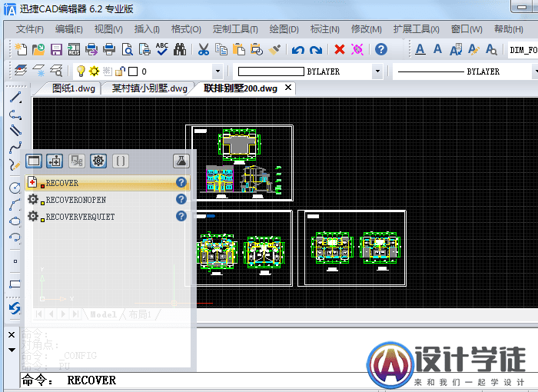Create a new drawing with New icon
The height and width of the screenshot is (392, 538).
21,49
